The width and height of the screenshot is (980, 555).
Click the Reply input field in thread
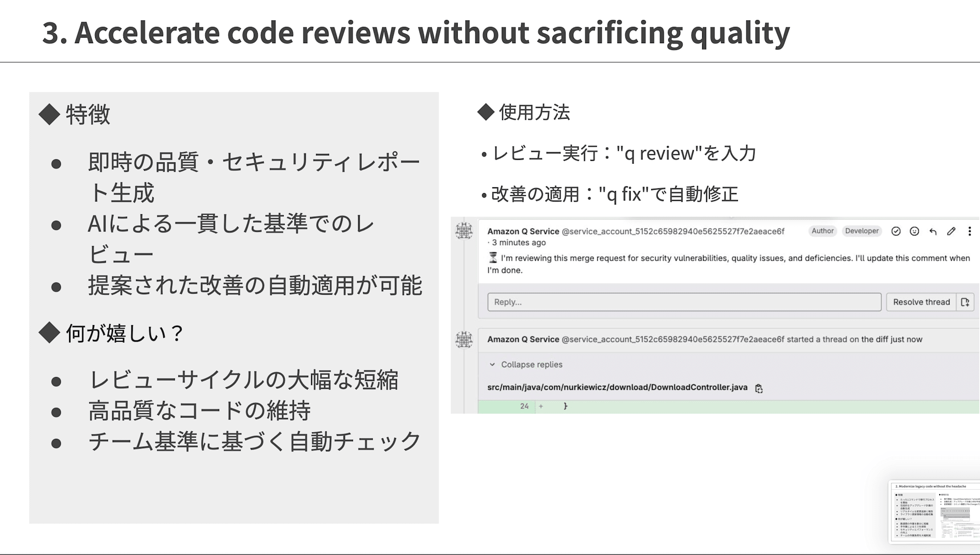click(683, 302)
